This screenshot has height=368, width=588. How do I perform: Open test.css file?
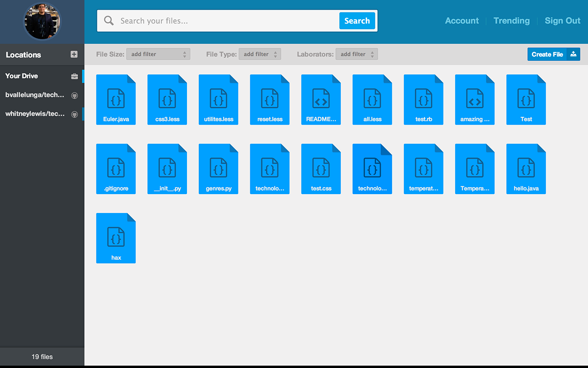pyautogui.click(x=321, y=169)
